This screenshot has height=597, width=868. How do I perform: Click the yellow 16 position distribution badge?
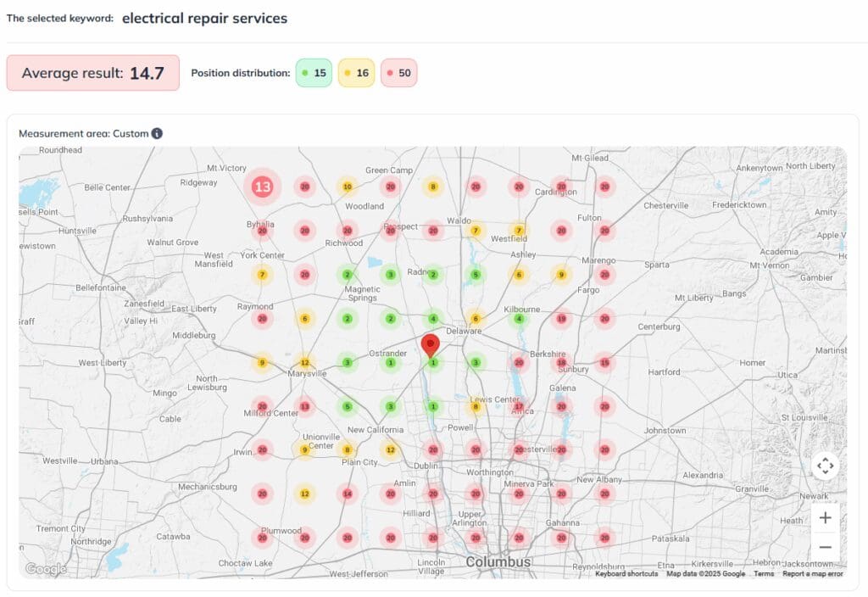(356, 73)
